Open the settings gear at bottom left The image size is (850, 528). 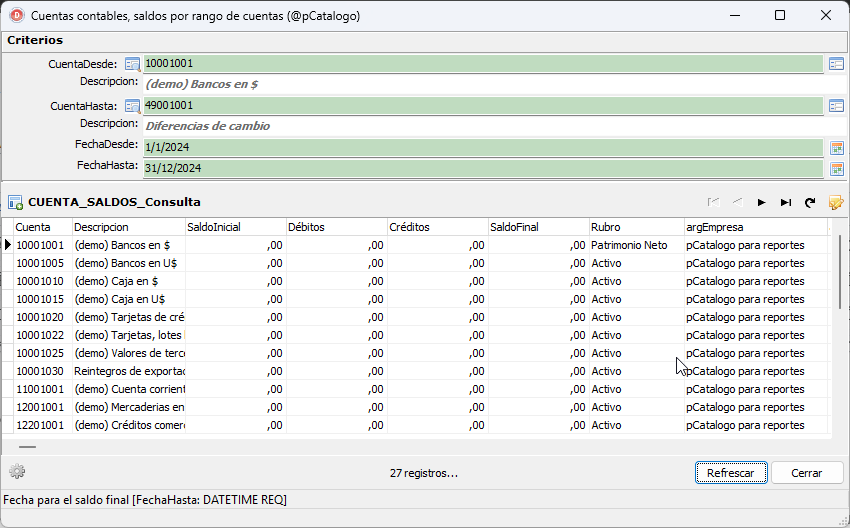pos(17,472)
